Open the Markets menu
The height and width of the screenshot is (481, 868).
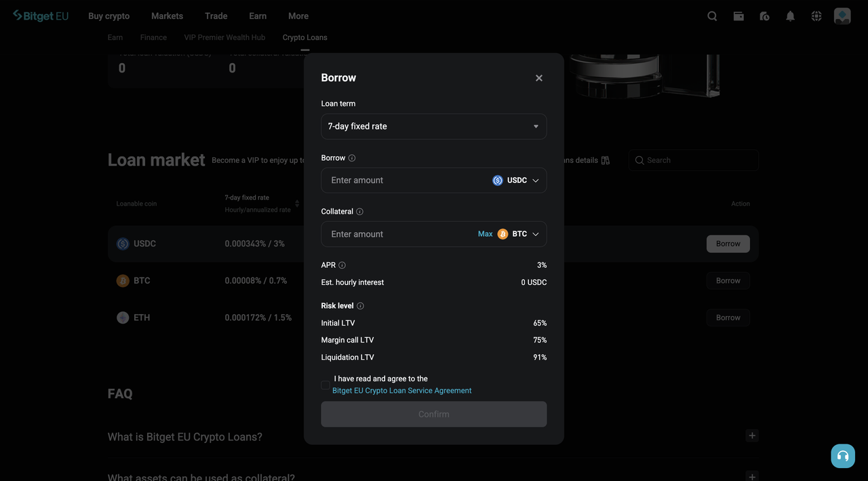[x=167, y=16]
